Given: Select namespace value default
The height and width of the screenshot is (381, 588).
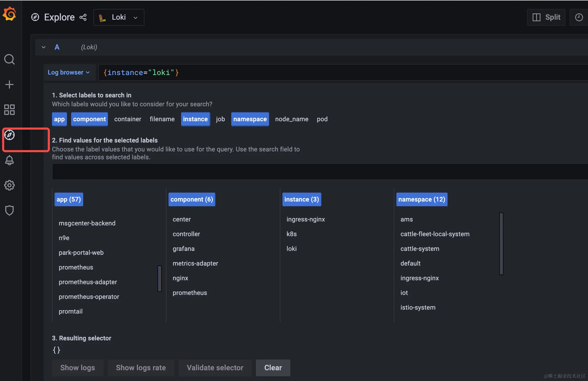Looking at the screenshot, I should 411,263.
